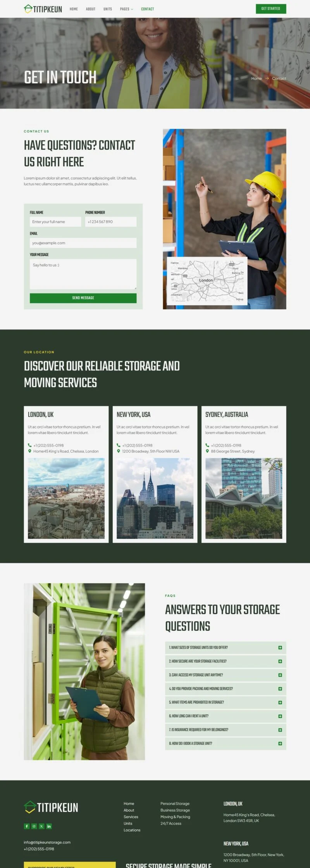310x868 pixels.
Task: Click the map pin icon in New York card
Action: click(x=119, y=451)
